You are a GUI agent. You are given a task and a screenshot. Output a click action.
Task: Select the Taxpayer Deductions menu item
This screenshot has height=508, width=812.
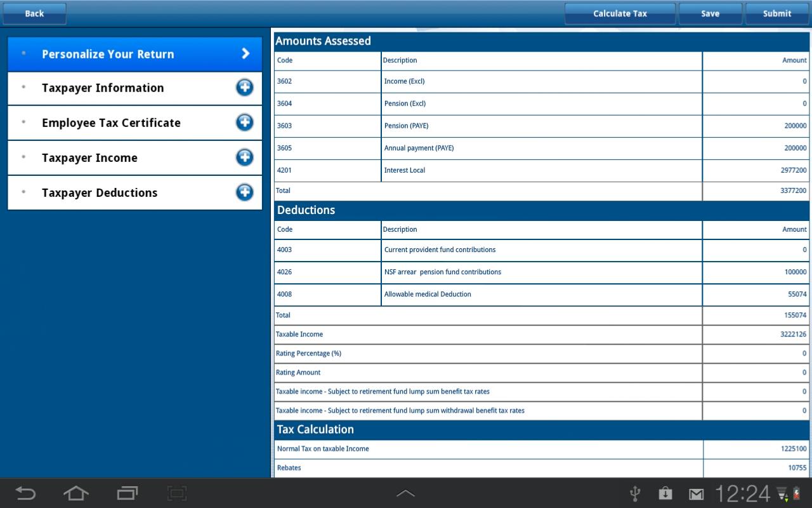click(x=134, y=193)
